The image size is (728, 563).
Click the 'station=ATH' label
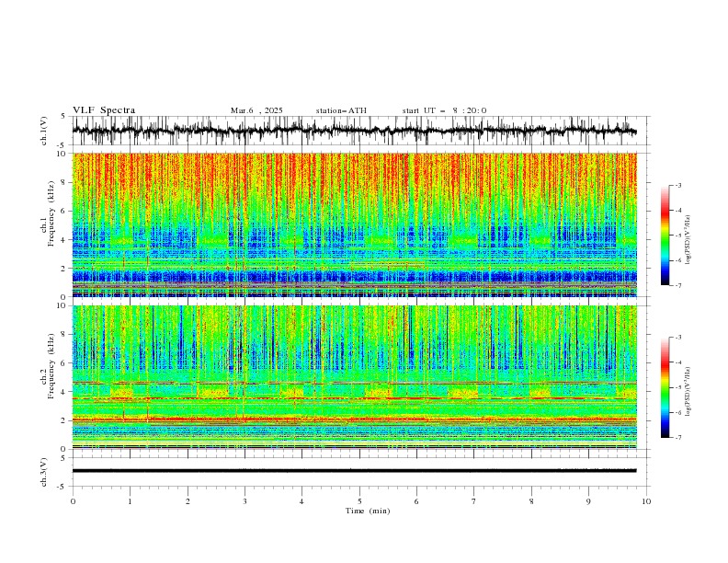(x=341, y=110)
